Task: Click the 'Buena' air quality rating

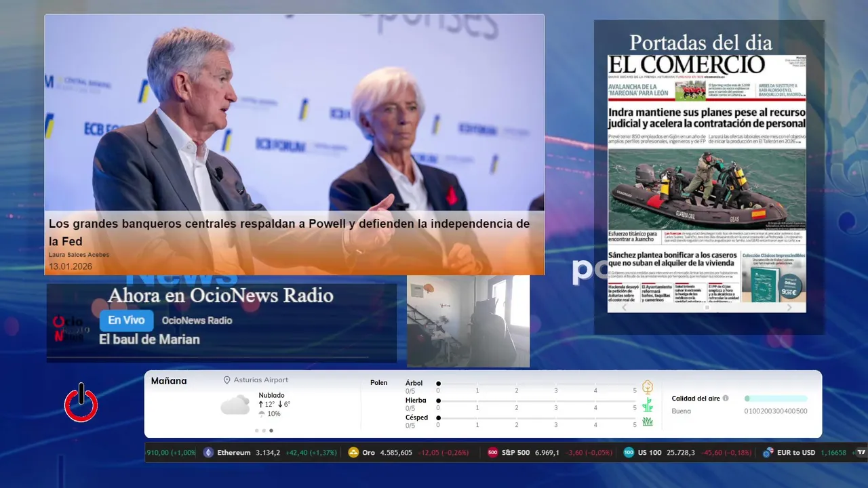Action: [x=682, y=411]
